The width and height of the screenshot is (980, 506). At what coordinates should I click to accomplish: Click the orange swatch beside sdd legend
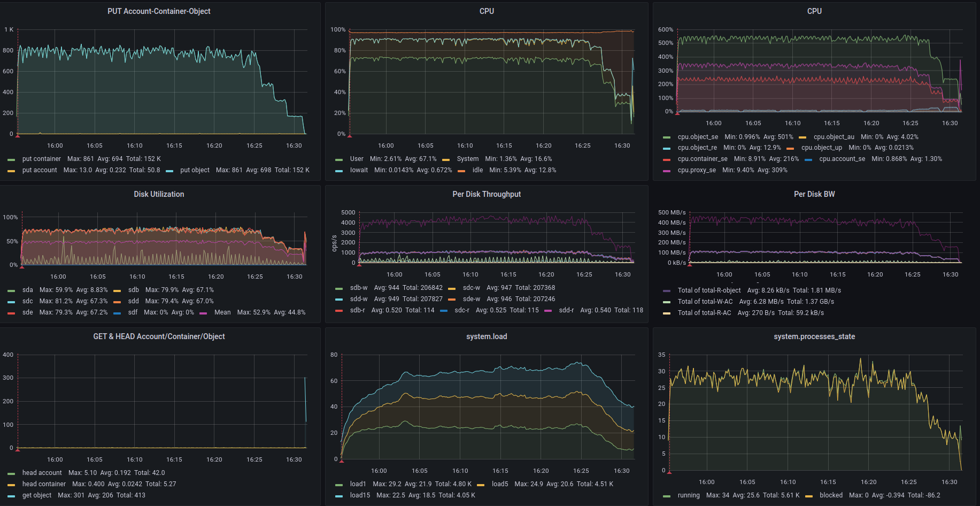[x=117, y=302]
